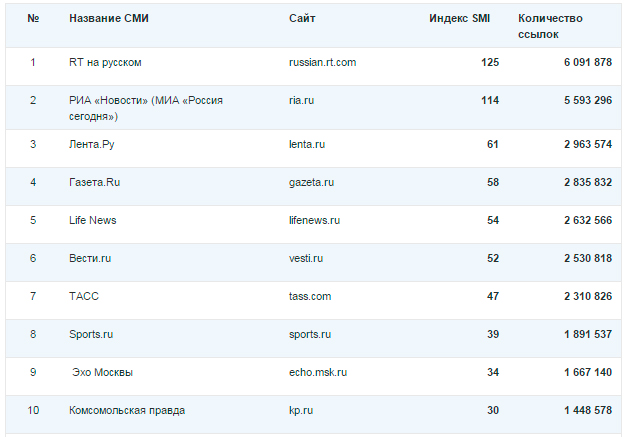The image size is (627, 437).
Task: Select the 'Сайт' column header
Action: click(x=302, y=18)
